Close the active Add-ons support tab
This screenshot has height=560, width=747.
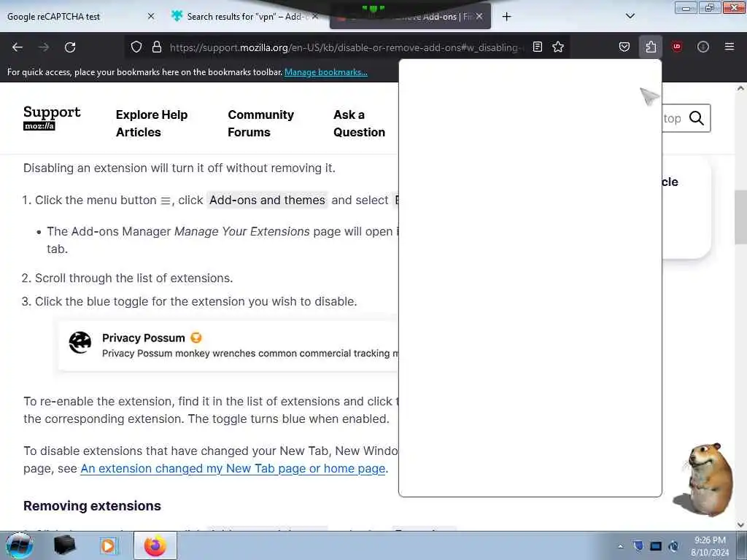click(x=479, y=17)
